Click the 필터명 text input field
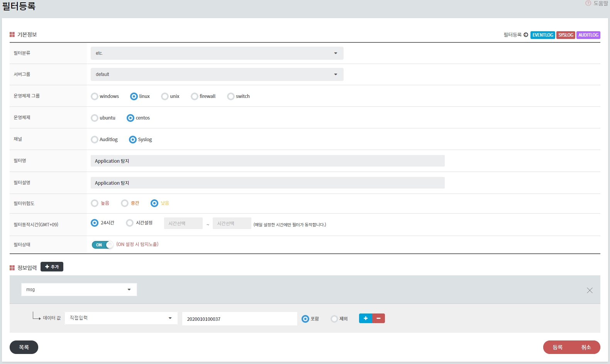Image resolution: width=610 pixels, height=364 pixels. (x=267, y=161)
